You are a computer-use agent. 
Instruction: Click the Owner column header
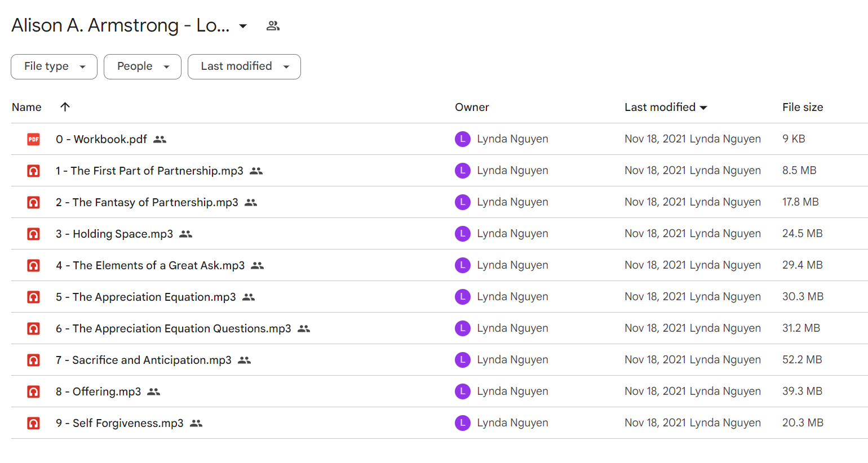click(472, 107)
